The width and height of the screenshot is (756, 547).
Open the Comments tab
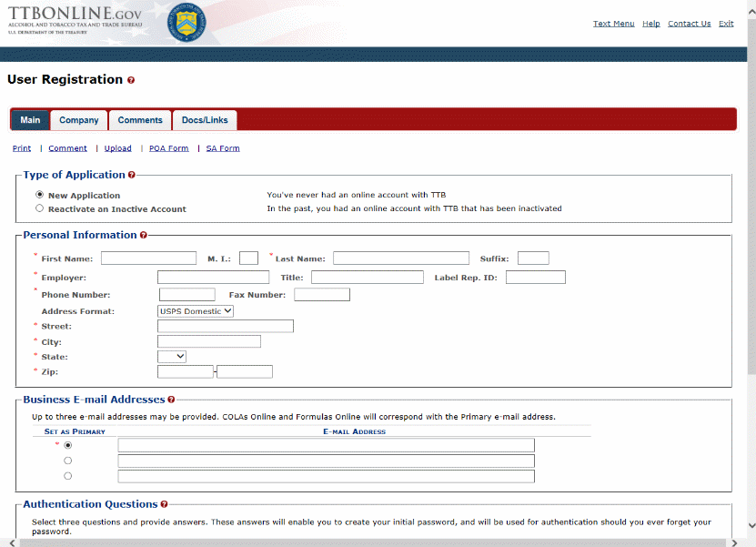click(140, 120)
